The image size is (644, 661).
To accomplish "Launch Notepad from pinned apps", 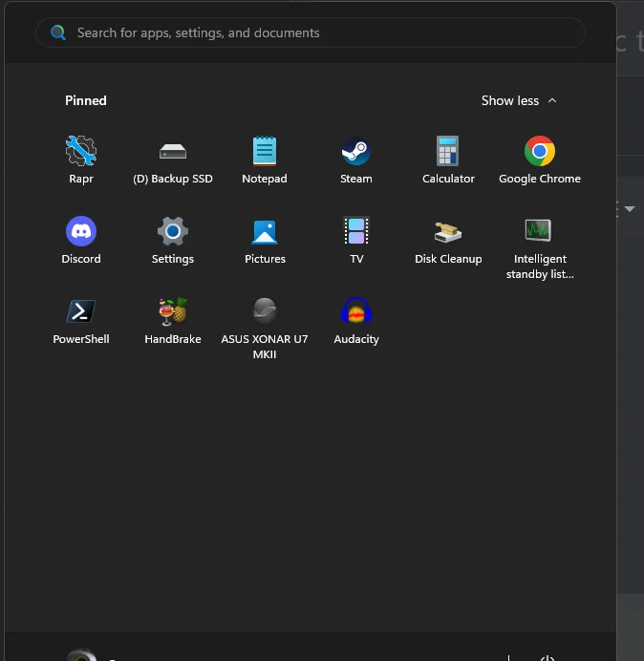I will pos(265,160).
